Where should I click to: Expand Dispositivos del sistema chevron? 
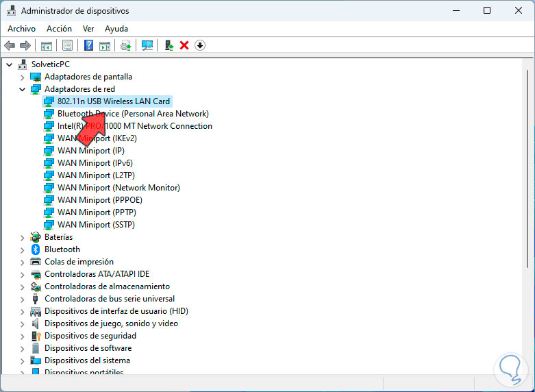[23, 360]
